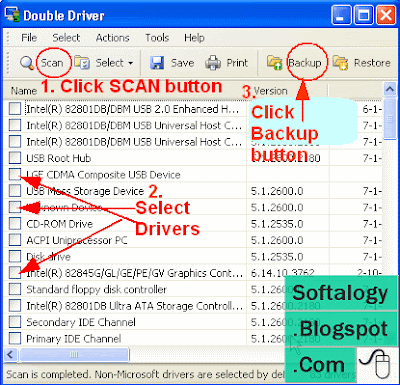Image resolution: width=400 pixels, height=385 pixels.
Task: Open the File menu
Action: tap(29, 38)
